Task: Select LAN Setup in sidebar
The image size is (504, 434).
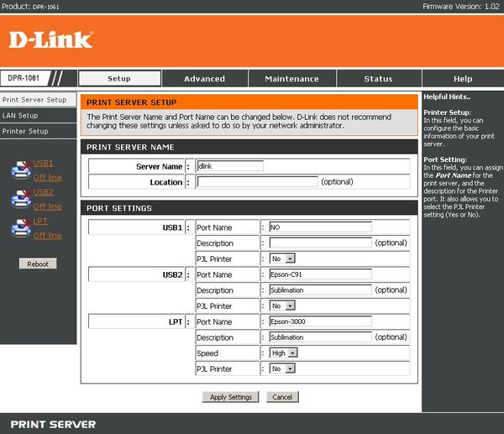Action: click(38, 116)
